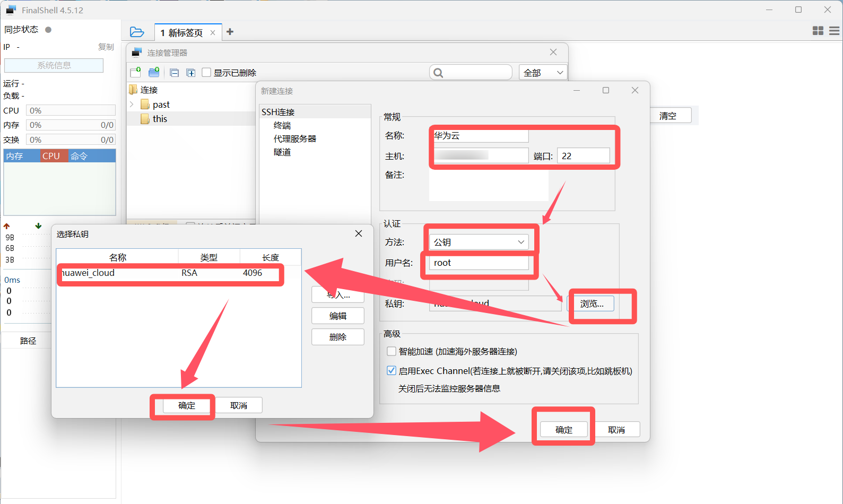Screen dimensions: 843x504
Task: Open the 终端 settings section
Action: 282,125
